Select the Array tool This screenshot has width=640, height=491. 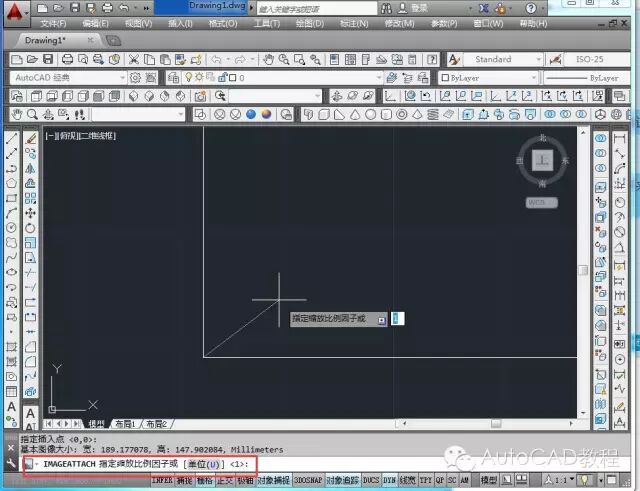point(31,198)
